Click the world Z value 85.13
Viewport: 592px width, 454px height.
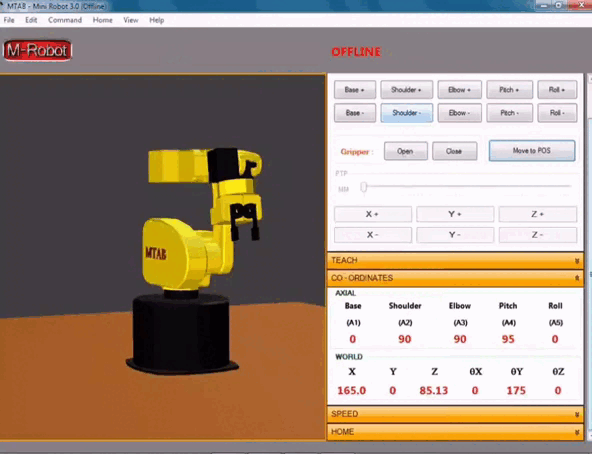pyautogui.click(x=434, y=391)
